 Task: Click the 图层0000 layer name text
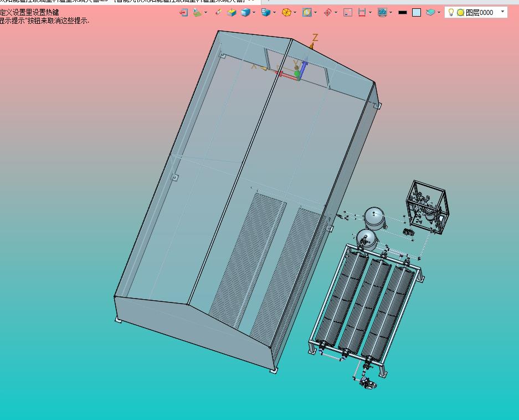[x=479, y=13]
